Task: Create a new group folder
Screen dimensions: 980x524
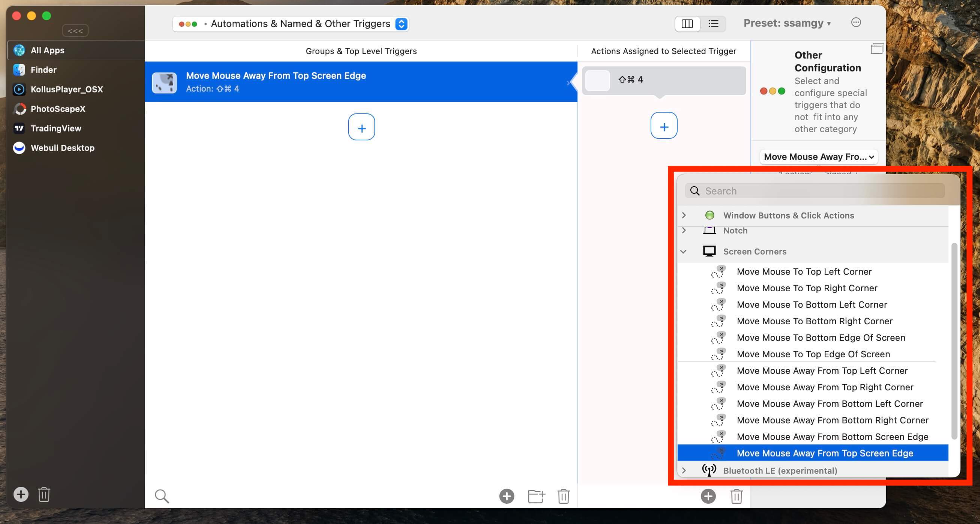Action: pos(537,496)
